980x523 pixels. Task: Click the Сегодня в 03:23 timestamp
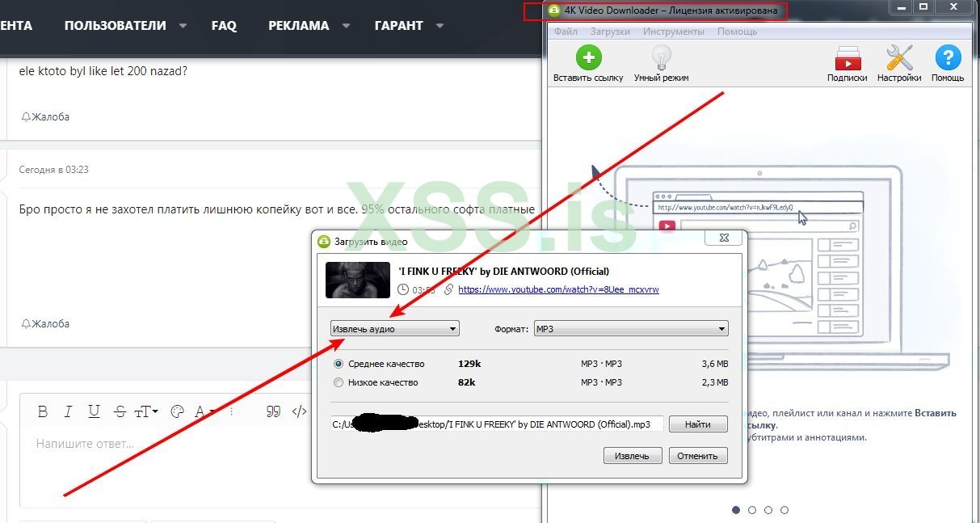tap(54, 170)
